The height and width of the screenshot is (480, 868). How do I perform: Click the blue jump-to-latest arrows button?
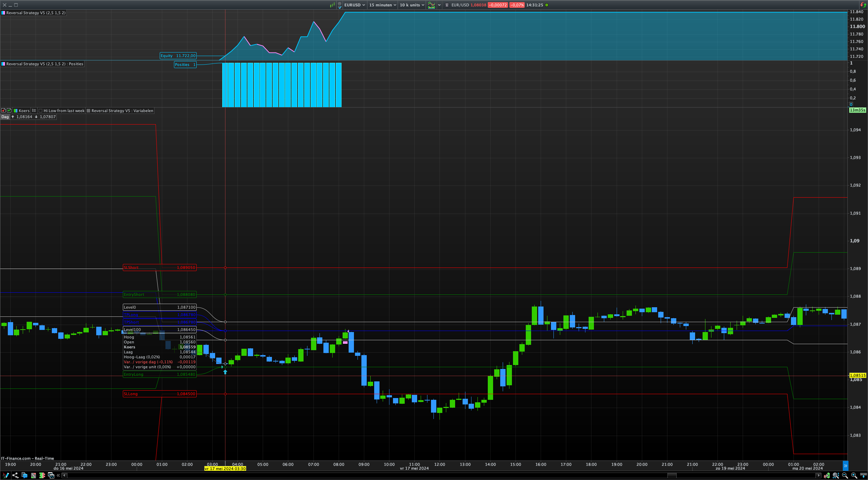coord(845,465)
